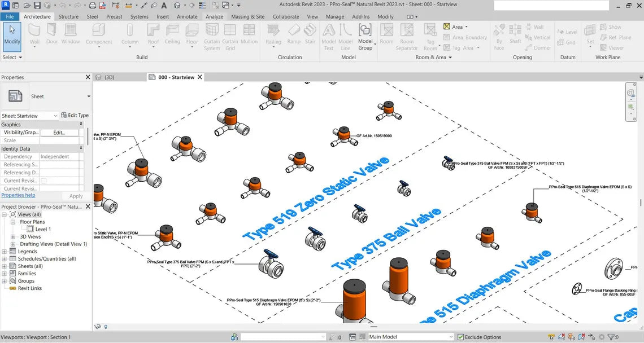The width and height of the screenshot is (644, 343).
Task: Expand the Legends tree node
Action: 4,252
